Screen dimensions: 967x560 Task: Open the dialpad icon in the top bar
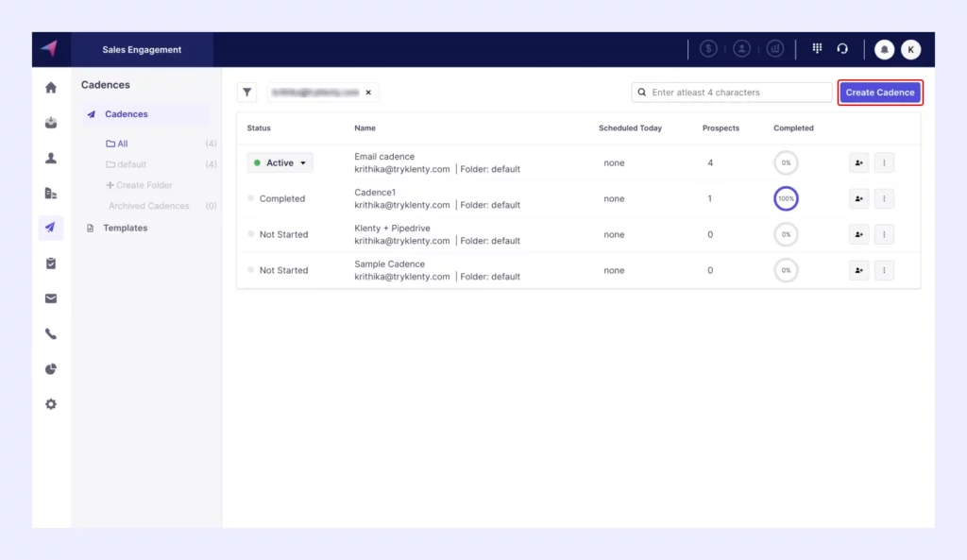817,48
